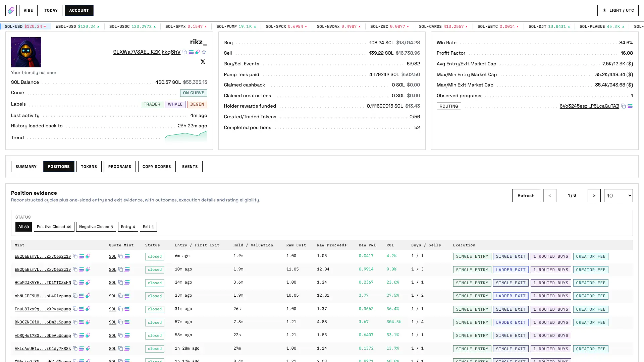
Task: Open routing address Solana explorer icon
Action: tap(630, 106)
